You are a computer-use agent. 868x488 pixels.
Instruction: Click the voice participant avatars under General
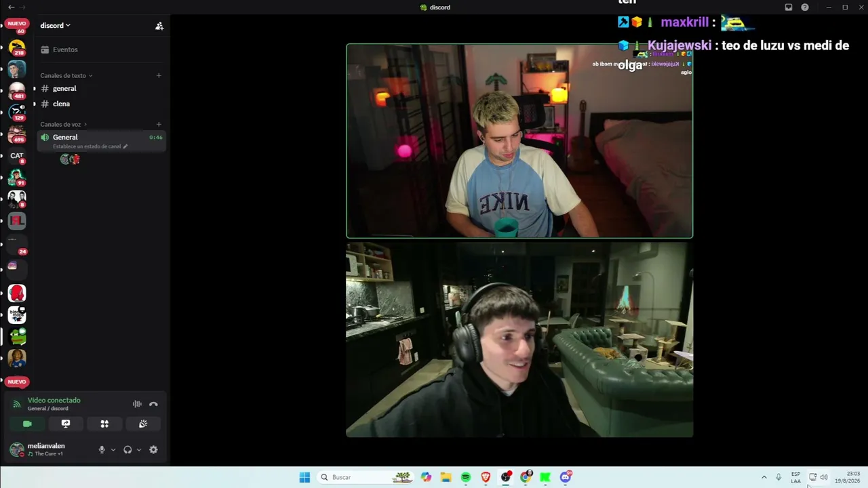coord(70,159)
